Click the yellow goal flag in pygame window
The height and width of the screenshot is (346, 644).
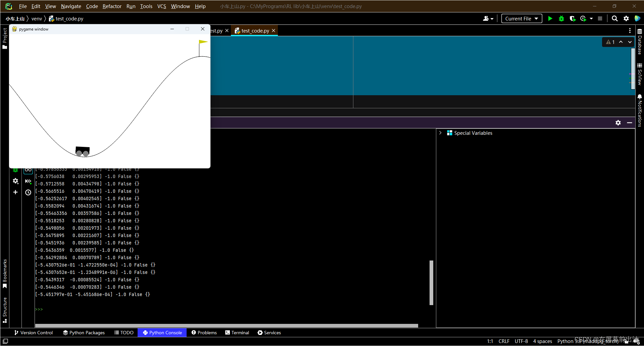[203, 42]
